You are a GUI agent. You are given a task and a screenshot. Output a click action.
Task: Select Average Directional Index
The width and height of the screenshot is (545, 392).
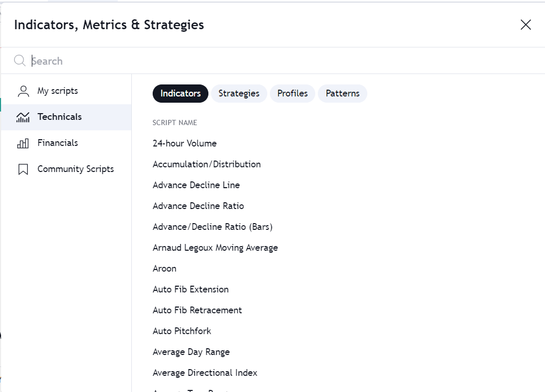click(x=205, y=372)
